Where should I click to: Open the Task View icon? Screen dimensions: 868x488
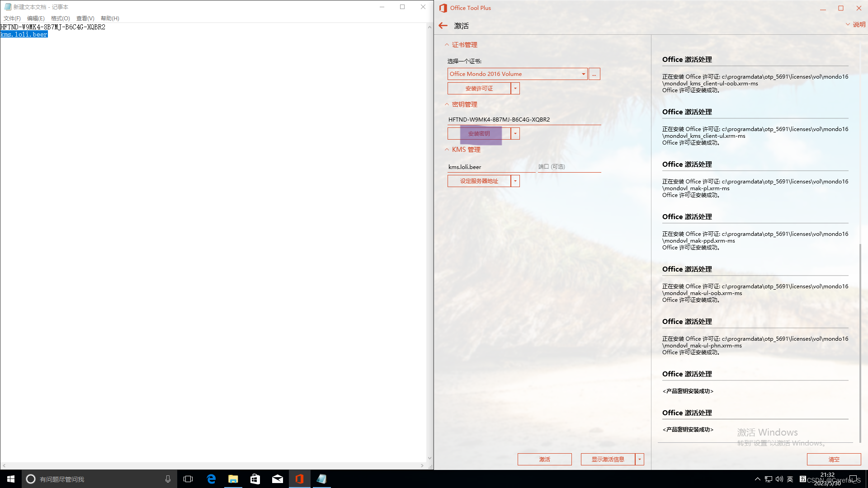[188, 479]
